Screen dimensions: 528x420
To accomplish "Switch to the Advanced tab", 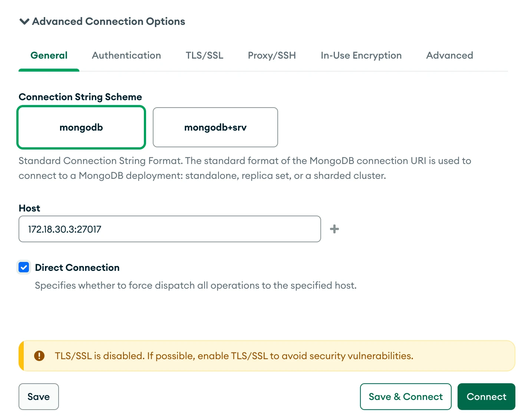I will point(449,55).
